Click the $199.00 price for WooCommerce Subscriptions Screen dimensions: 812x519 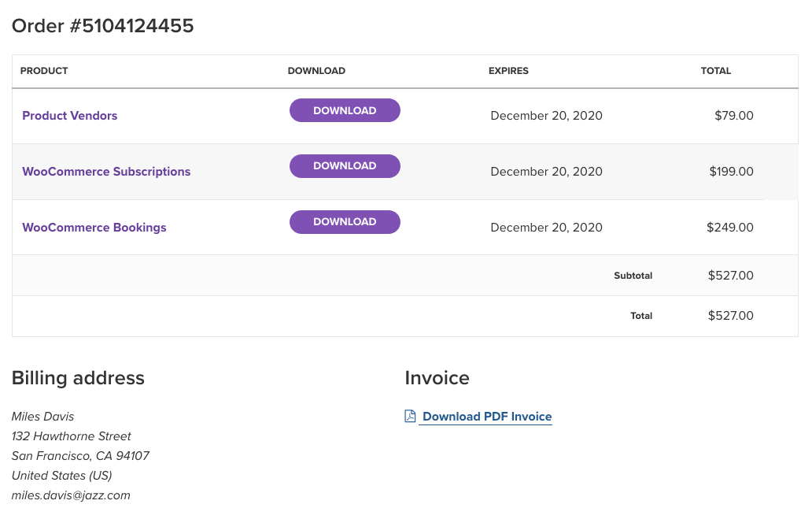coord(731,172)
